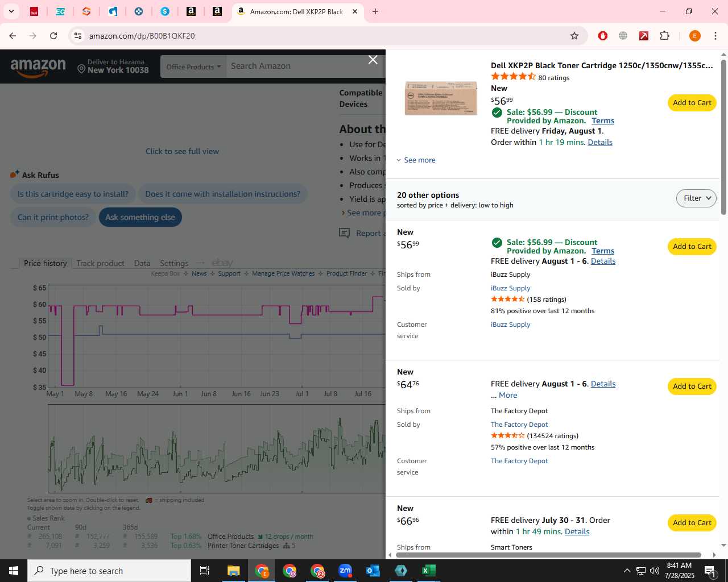
Task: Click the Amazon logo
Action: pyautogui.click(x=38, y=67)
